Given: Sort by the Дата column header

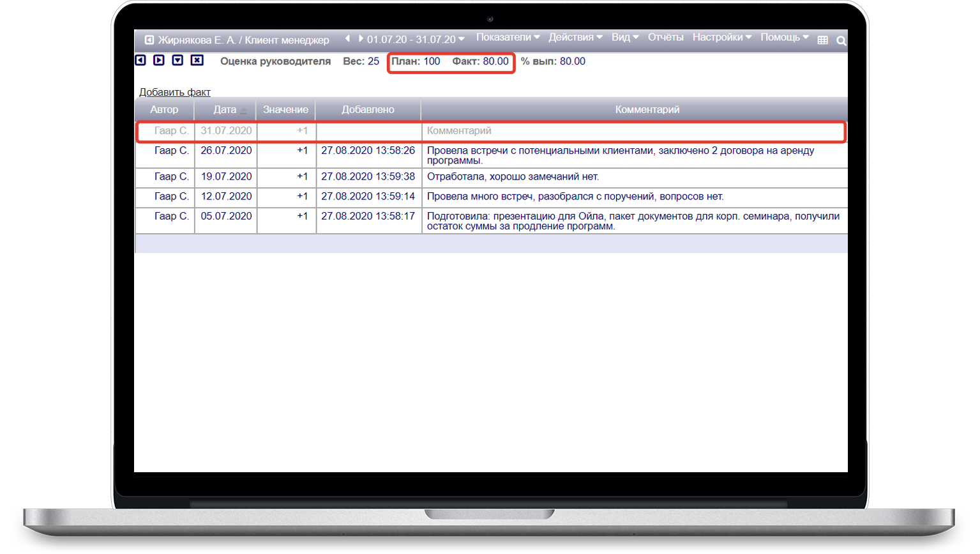Looking at the screenshot, I should point(225,110).
